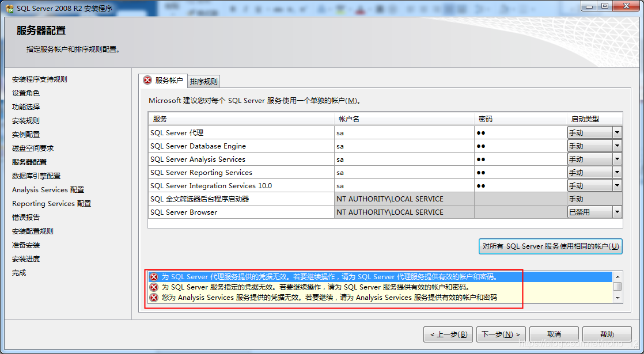Viewport: 644px width, 354px height.
Task: Click the 启动类型 column header
Action: pyautogui.click(x=594, y=119)
